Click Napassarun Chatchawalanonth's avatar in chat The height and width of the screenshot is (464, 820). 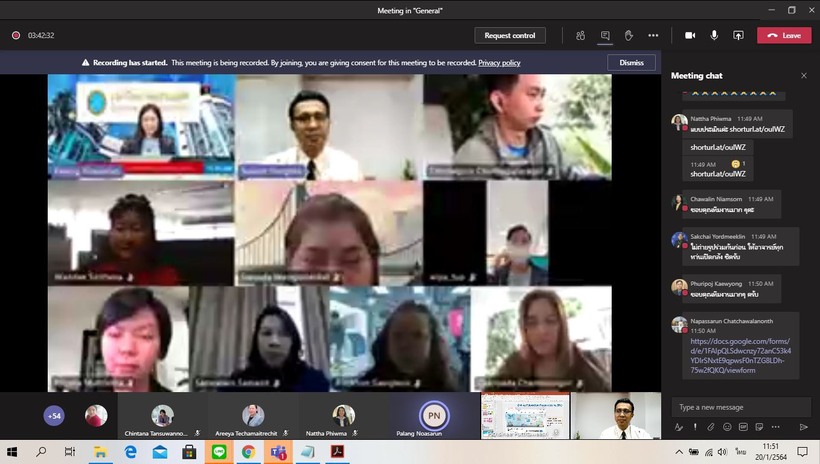[x=679, y=324]
